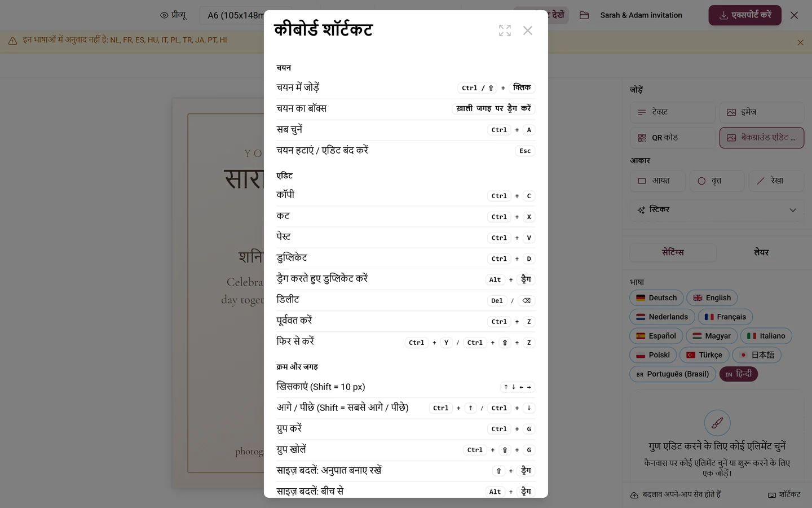Select the हिन्दी language chip
The image size is (812, 508).
coord(739,375)
